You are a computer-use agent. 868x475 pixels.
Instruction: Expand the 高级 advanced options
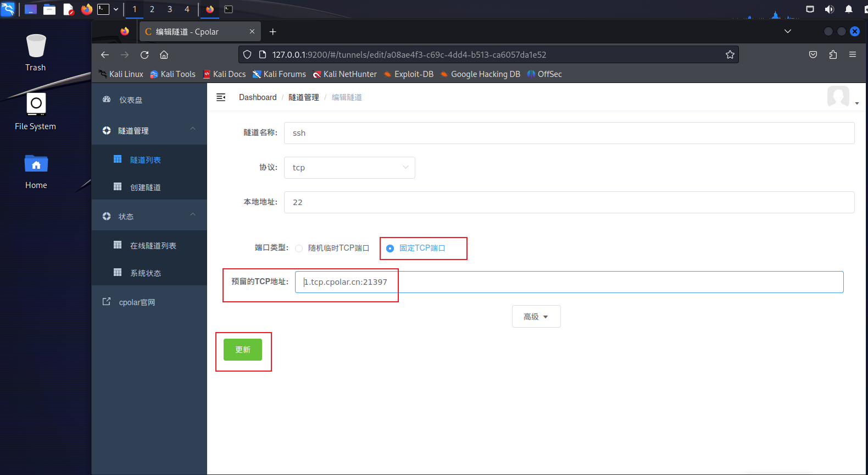tap(536, 317)
